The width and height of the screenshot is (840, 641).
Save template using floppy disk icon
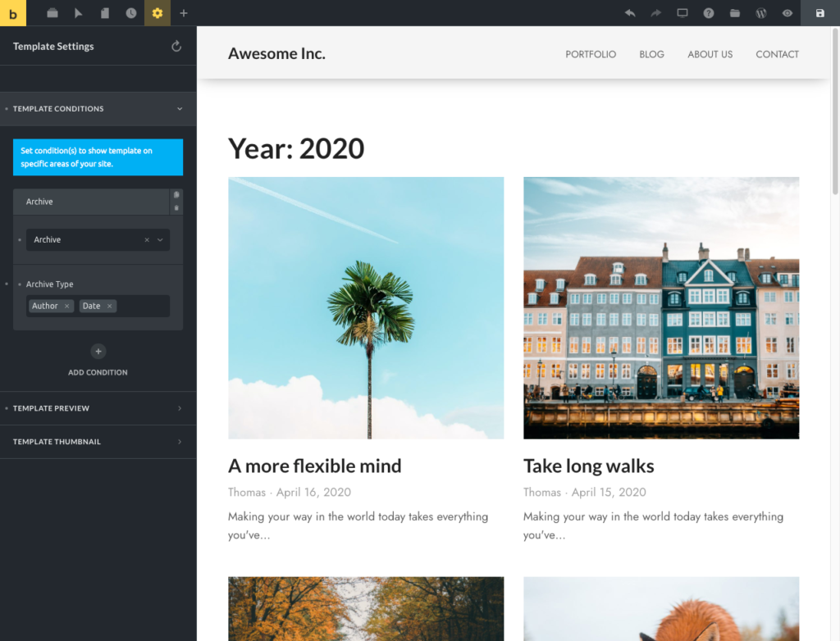820,13
